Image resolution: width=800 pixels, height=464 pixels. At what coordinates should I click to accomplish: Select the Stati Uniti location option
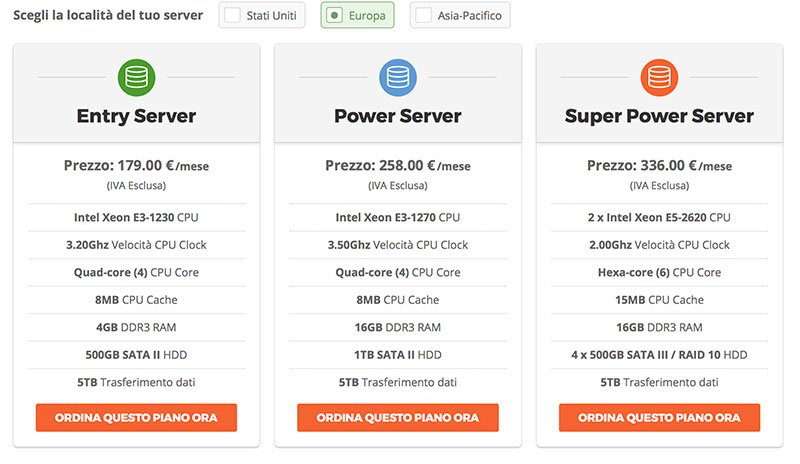(x=262, y=15)
